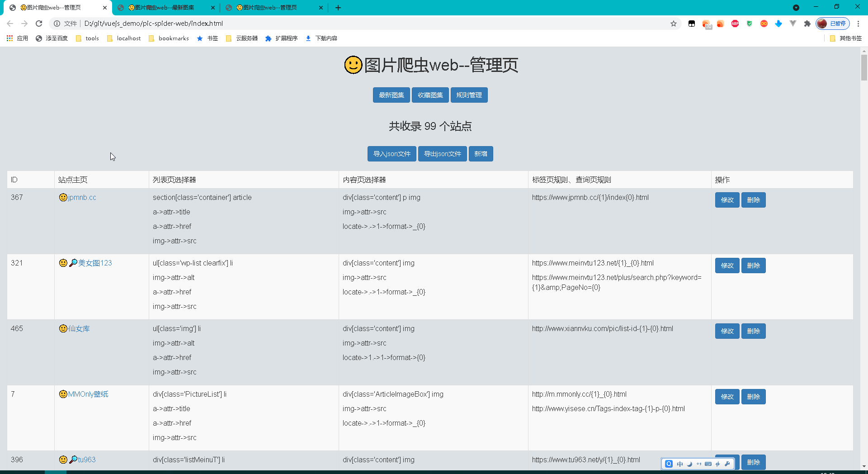Open the extensions puzzle piece menu
The height and width of the screenshot is (474, 868).
coord(807,24)
